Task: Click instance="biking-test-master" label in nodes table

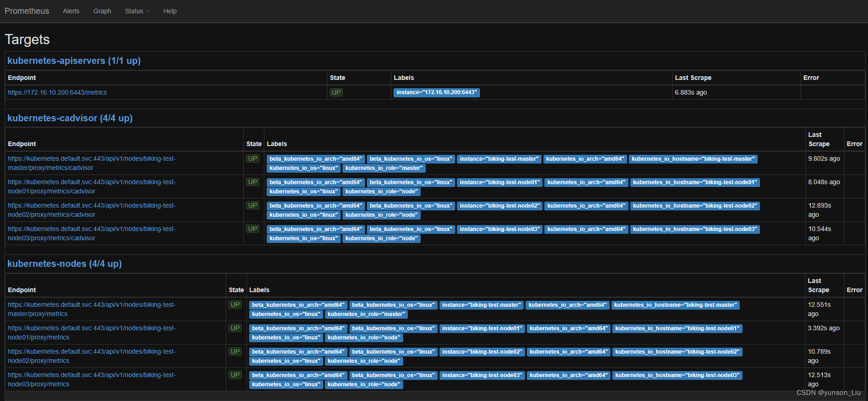Action: tap(481, 305)
